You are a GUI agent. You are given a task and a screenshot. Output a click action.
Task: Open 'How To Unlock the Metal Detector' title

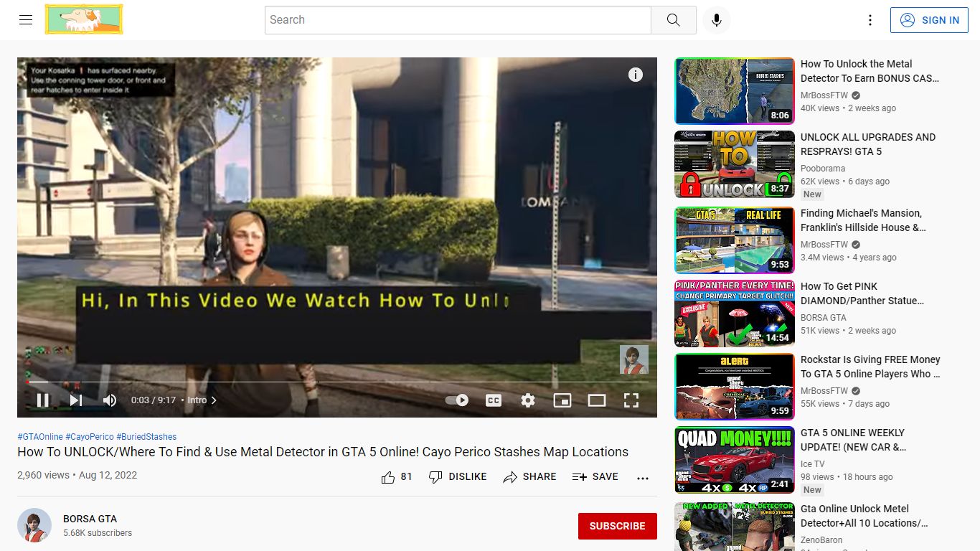pos(870,71)
